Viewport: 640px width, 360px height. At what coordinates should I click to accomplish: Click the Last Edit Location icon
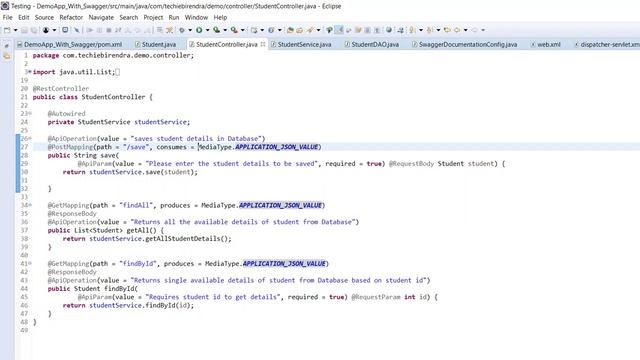tap(447, 30)
